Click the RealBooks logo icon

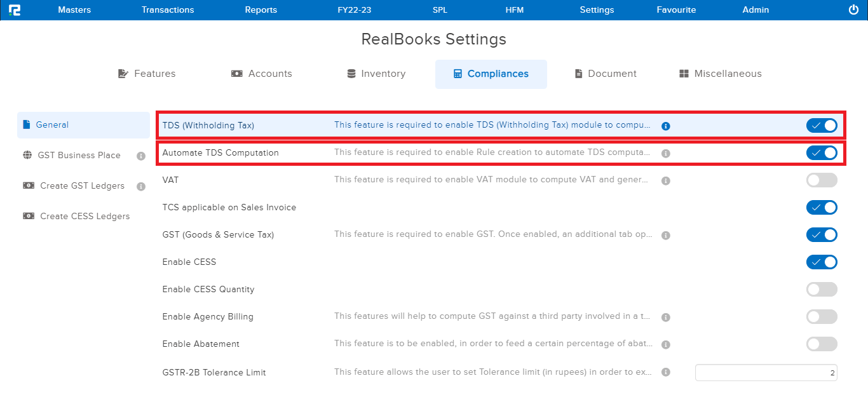pos(15,10)
